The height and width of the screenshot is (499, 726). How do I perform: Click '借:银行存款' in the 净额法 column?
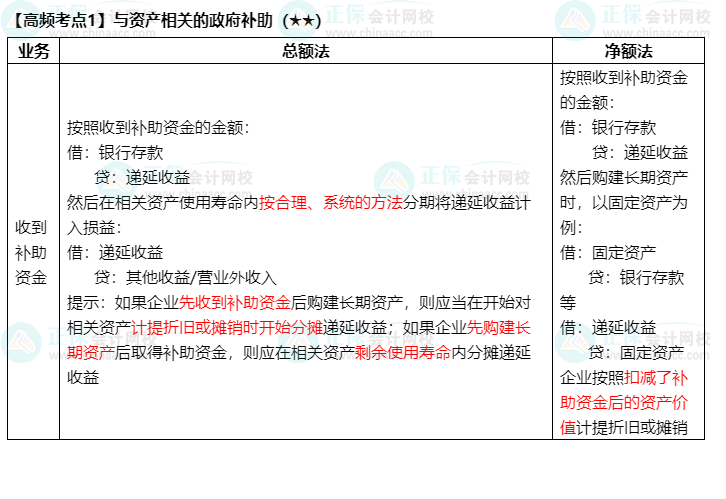[608, 127]
